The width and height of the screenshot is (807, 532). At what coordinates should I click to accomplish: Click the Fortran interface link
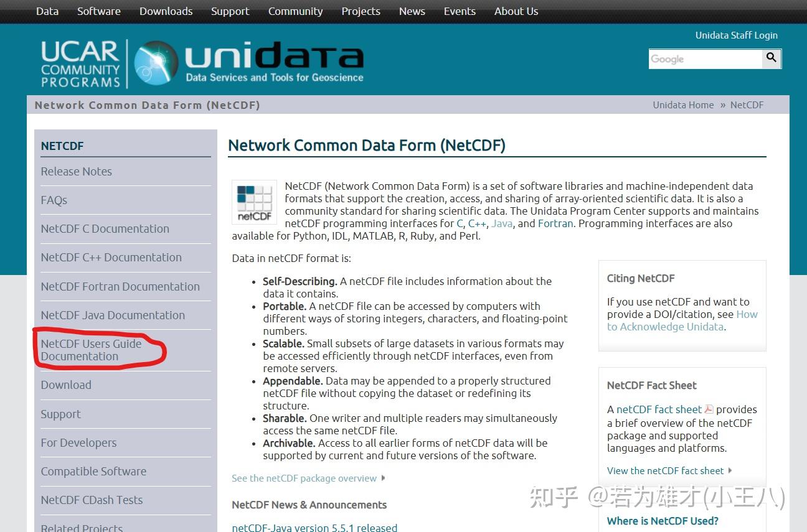pyautogui.click(x=555, y=223)
